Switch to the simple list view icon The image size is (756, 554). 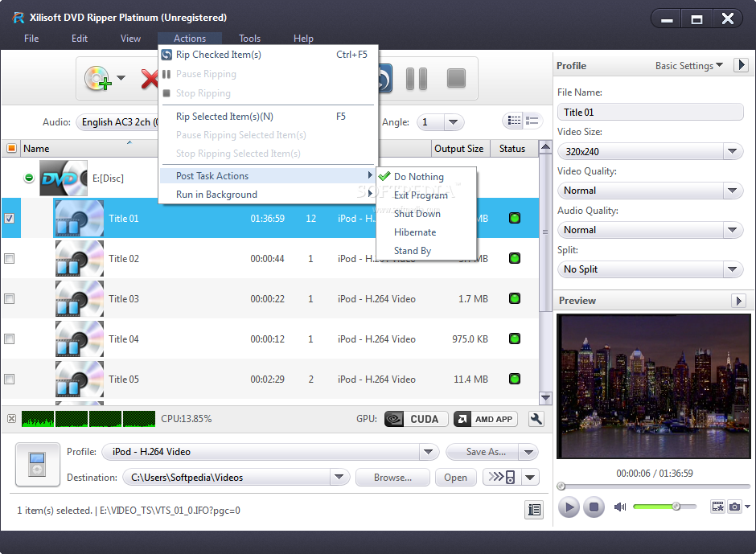[x=532, y=121]
